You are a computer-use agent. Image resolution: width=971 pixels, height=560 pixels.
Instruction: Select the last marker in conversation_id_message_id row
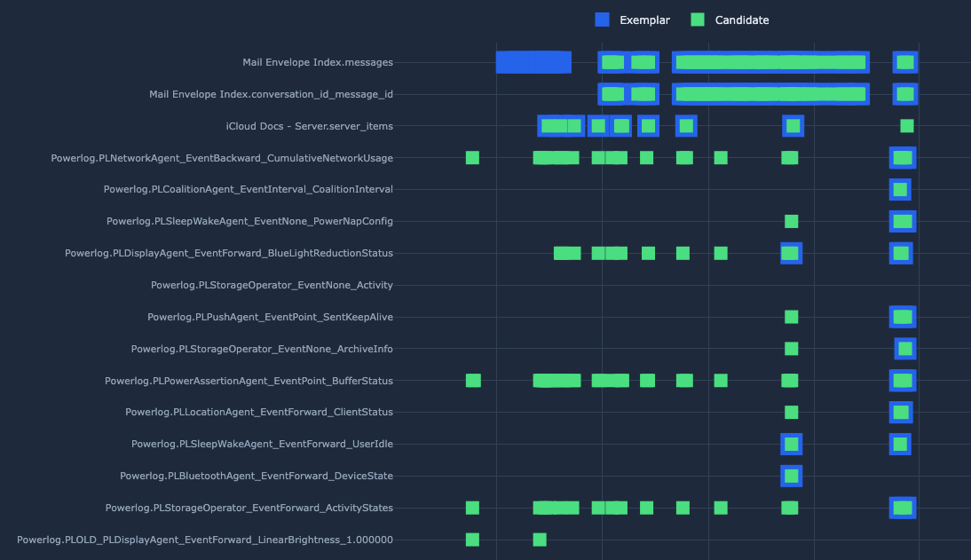pyautogui.click(x=905, y=94)
